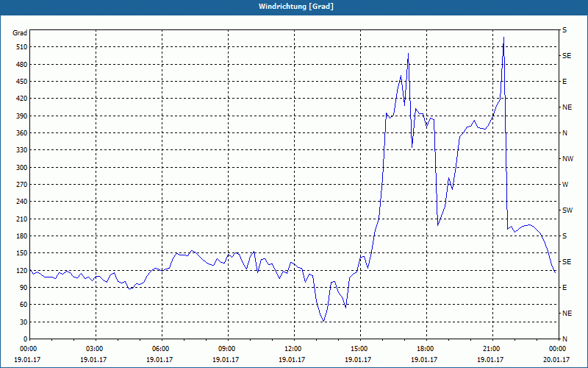Click the 00:00 label above date 20.01.17
Viewport: 588px width, 368px height.
pyautogui.click(x=559, y=349)
